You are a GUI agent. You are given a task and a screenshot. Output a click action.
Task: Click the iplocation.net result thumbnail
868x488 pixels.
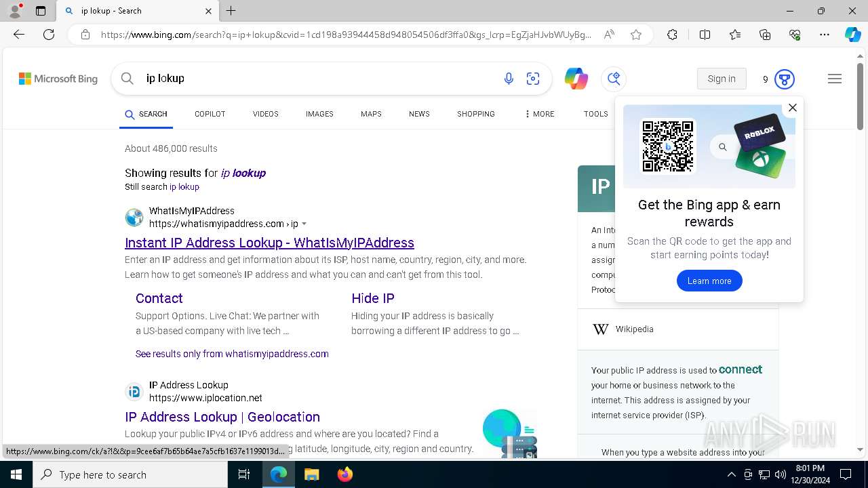[x=510, y=433]
